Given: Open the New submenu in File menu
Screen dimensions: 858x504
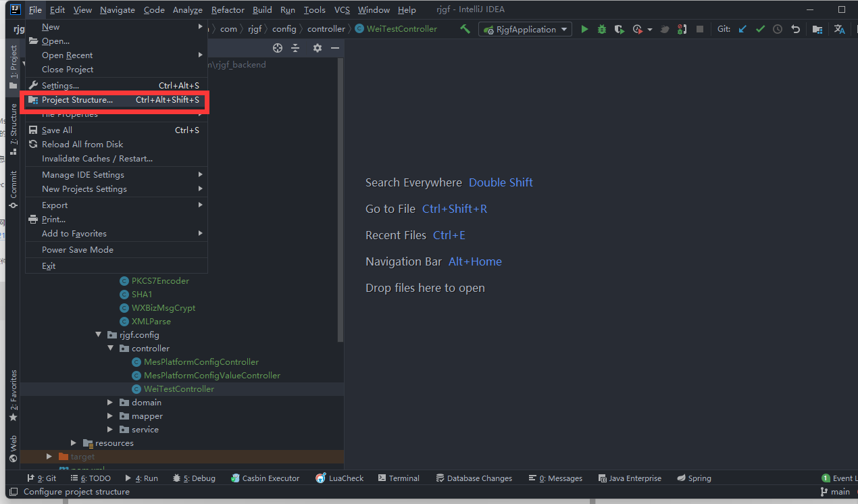Looking at the screenshot, I should pos(116,27).
